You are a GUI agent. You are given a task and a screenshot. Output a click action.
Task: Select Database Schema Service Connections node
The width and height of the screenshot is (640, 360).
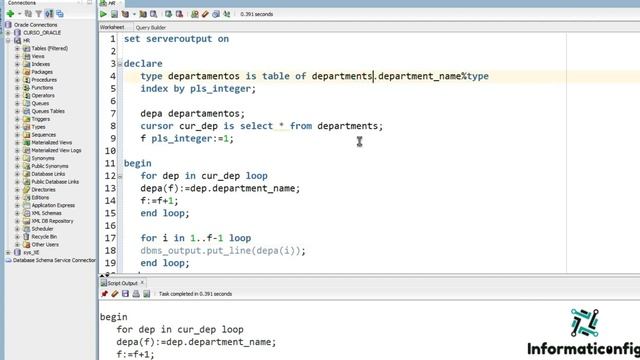click(x=54, y=260)
